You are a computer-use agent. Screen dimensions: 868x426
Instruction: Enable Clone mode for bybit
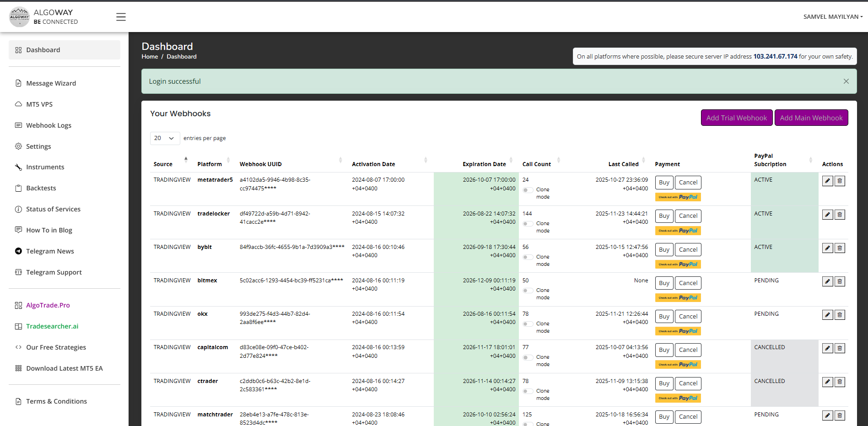click(528, 257)
